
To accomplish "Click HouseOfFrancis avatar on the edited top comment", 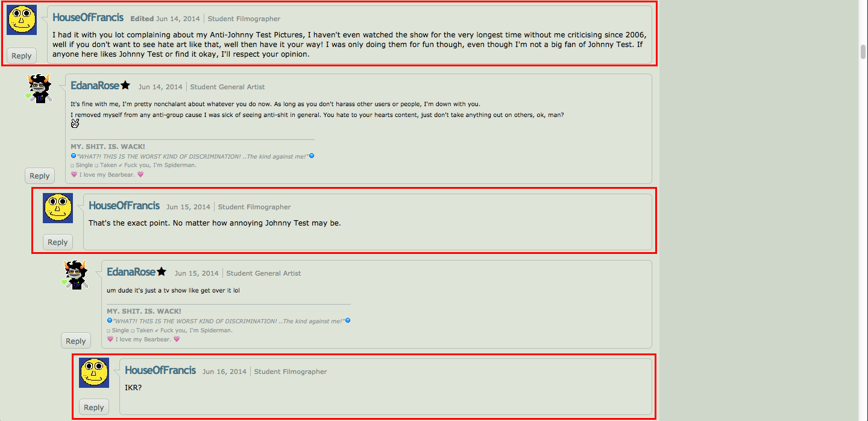I will click(x=22, y=20).
